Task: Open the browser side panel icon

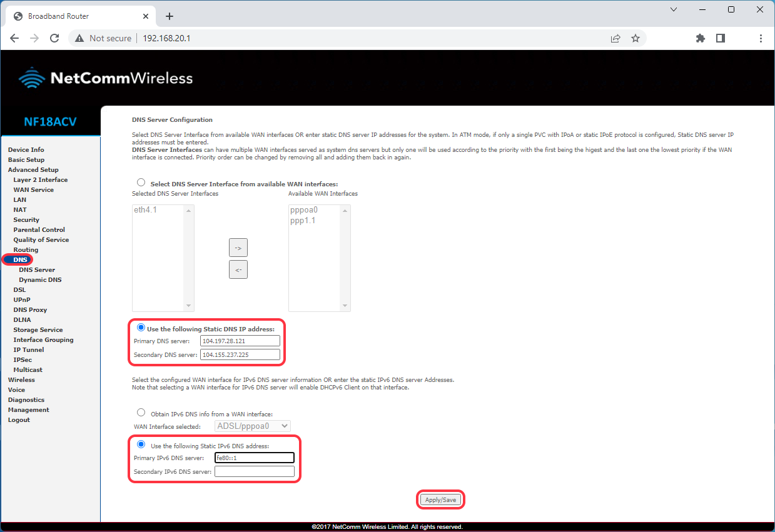Action: 721,38
